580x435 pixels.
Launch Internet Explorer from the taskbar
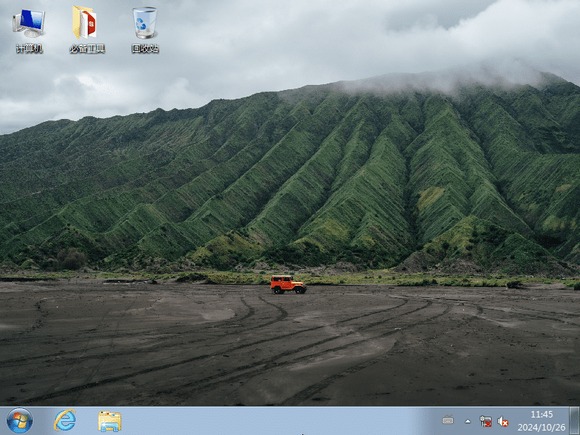click(x=65, y=421)
